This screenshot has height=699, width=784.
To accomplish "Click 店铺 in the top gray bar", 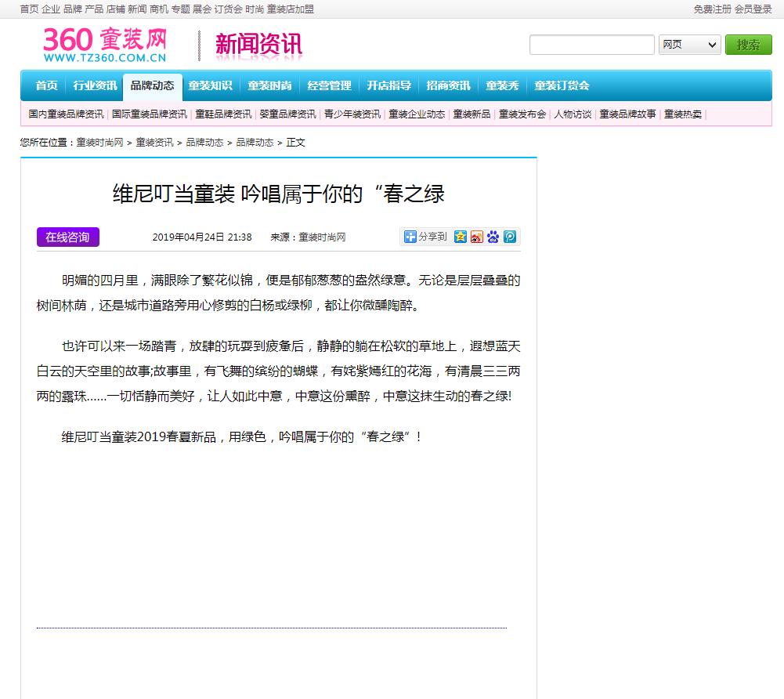I will pos(115,9).
